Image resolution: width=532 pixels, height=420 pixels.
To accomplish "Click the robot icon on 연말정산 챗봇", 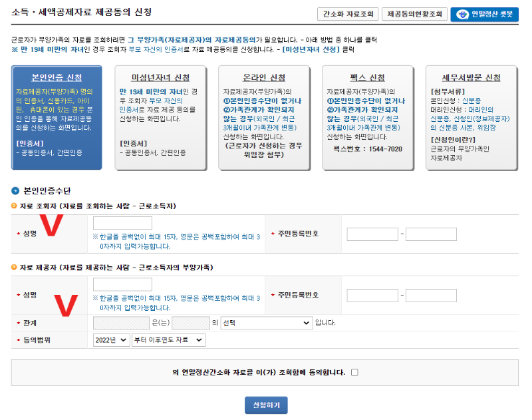I will coord(462,15).
